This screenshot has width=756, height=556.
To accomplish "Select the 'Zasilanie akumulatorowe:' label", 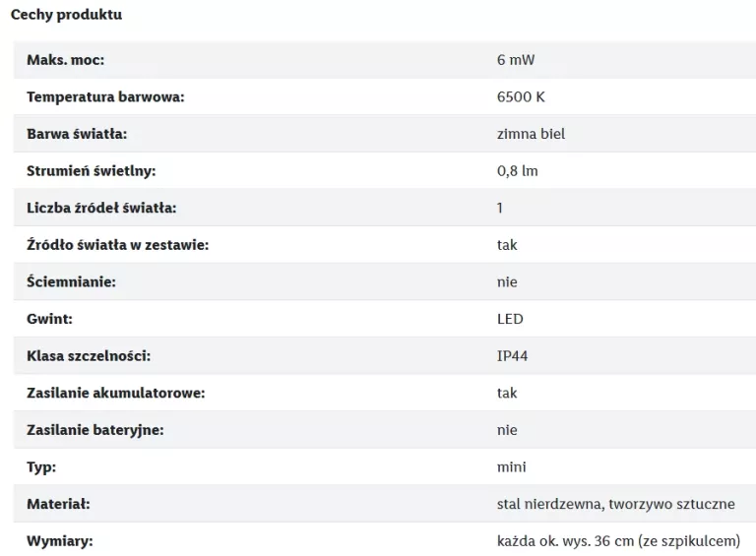I will tap(116, 394).
